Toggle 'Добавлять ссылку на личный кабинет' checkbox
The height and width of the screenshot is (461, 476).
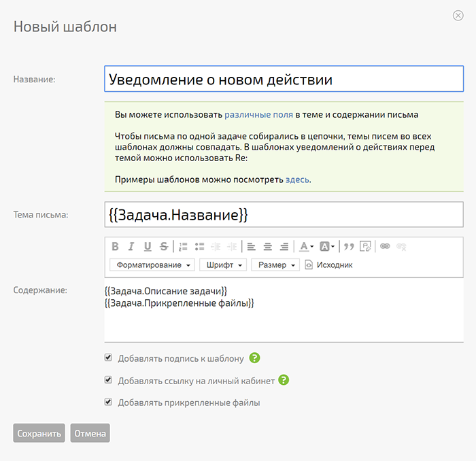tap(108, 380)
